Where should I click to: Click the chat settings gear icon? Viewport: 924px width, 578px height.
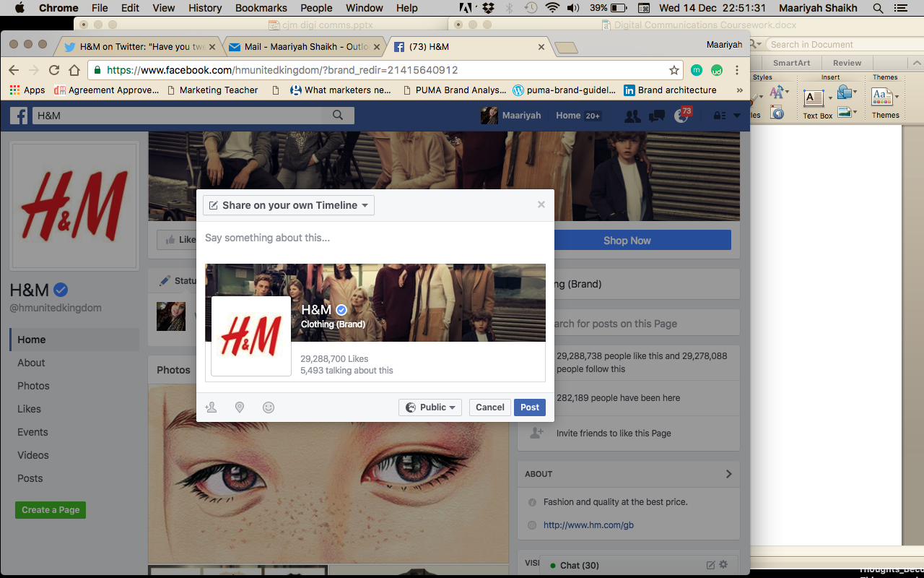pos(724,565)
